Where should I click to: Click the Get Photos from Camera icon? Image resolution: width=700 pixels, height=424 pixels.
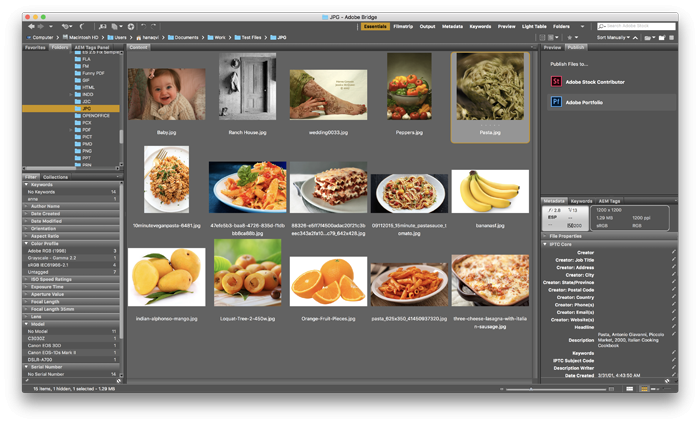click(x=103, y=27)
